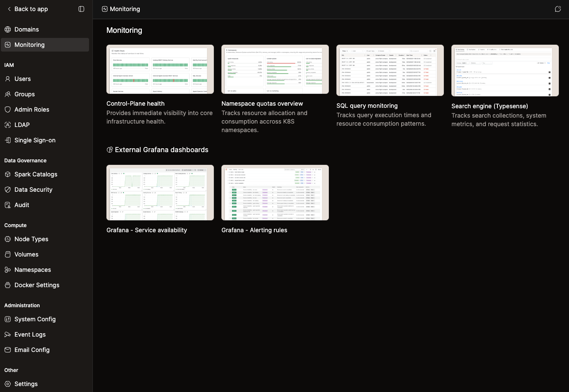The height and width of the screenshot is (392, 569).
Task: Click the Grafana icon beside External dashboards heading
Action: click(109, 150)
